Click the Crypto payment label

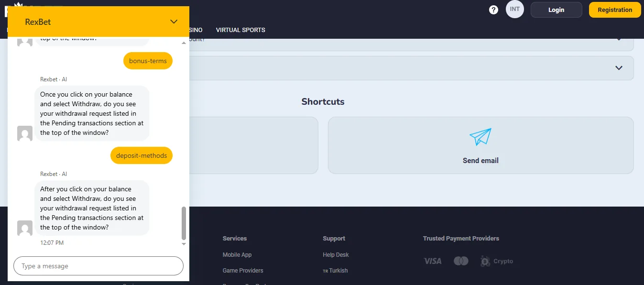[x=503, y=261]
